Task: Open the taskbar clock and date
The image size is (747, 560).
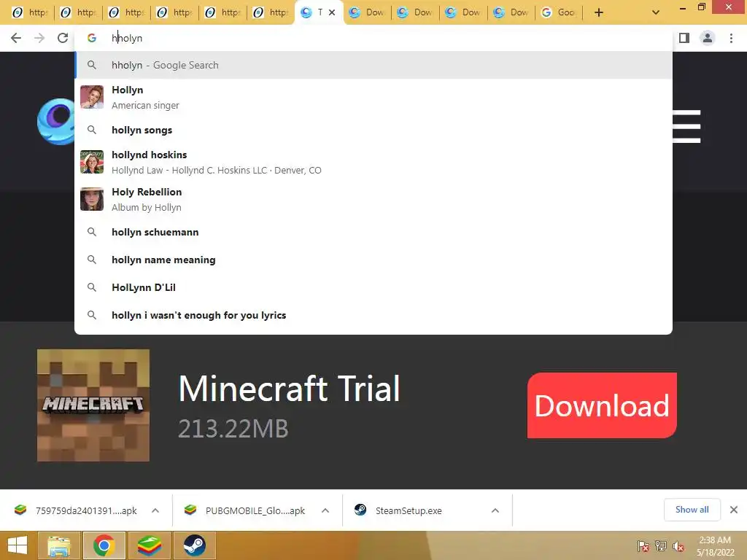Action: (x=715, y=546)
